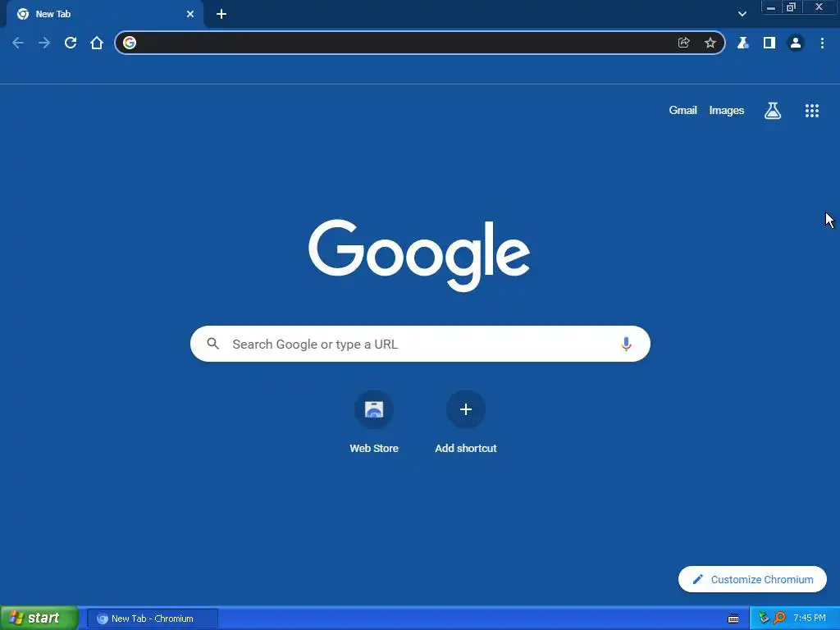Toggle the side panel button
The height and width of the screenshot is (630, 840).
coord(769,43)
